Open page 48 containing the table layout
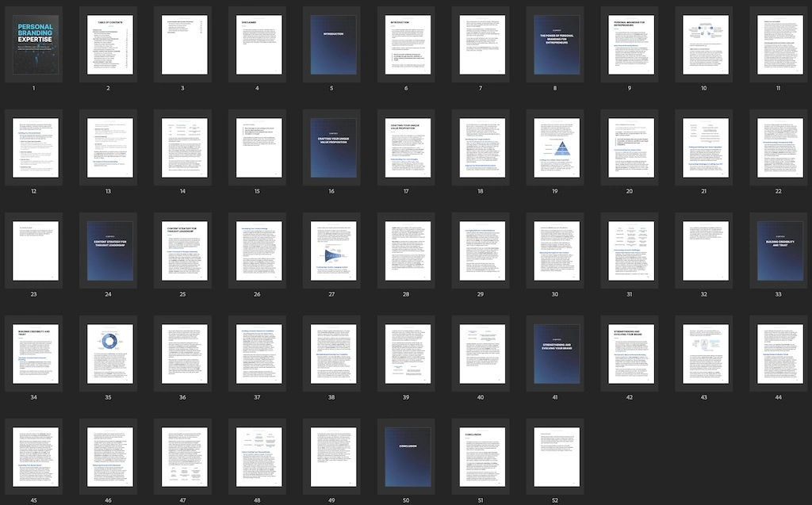Viewport: 812px width, 505px height. pos(257,457)
